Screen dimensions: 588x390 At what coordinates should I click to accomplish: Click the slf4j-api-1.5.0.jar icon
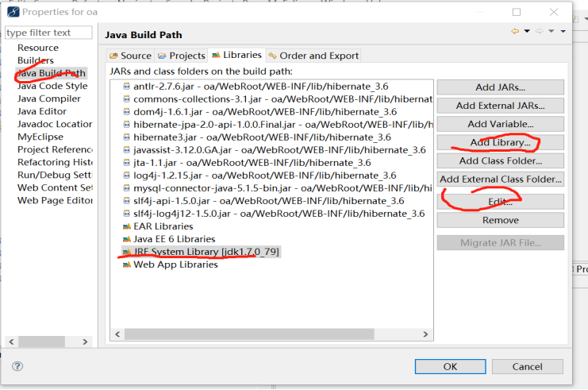click(x=127, y=201)
